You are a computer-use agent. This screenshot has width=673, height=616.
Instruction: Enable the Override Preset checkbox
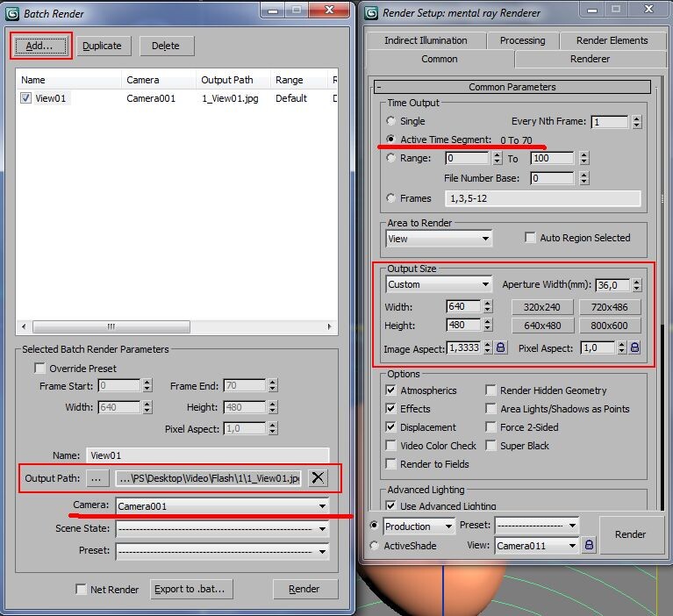[x=39, y=368]
